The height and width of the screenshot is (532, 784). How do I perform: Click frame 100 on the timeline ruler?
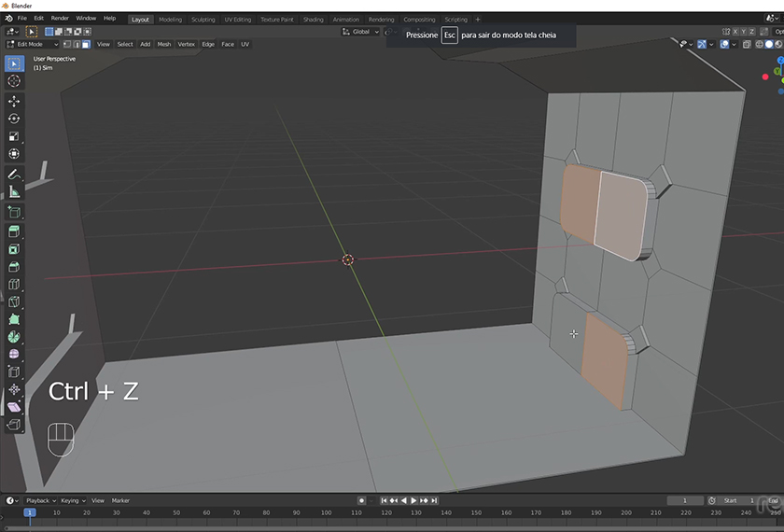click(327, 512)
